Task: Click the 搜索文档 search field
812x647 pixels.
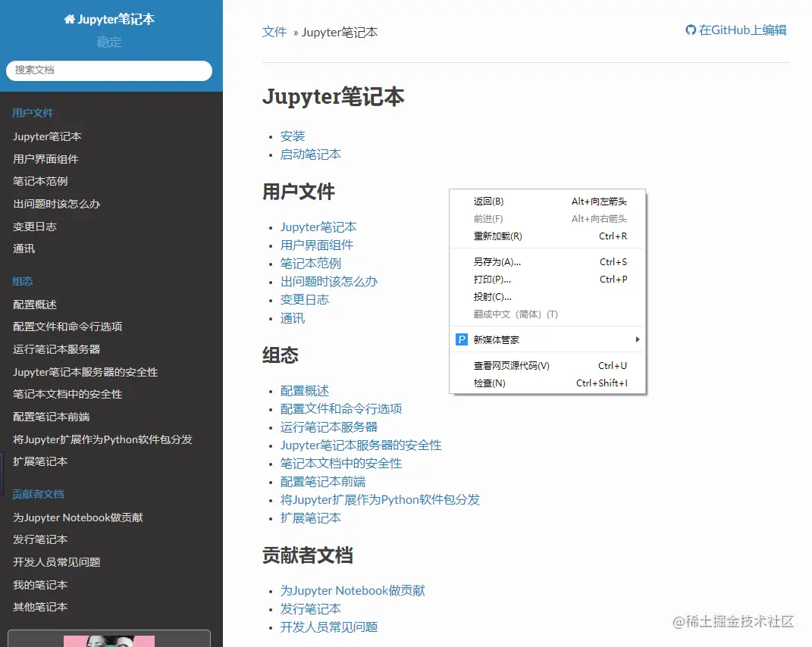Action: coord(108,70)
